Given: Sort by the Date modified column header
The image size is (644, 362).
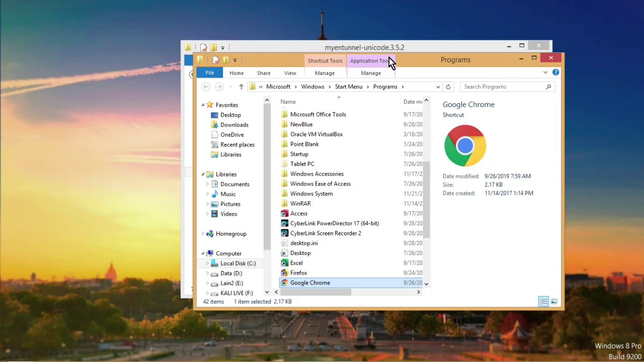Looking at the screenshot, I should [413, 102].
